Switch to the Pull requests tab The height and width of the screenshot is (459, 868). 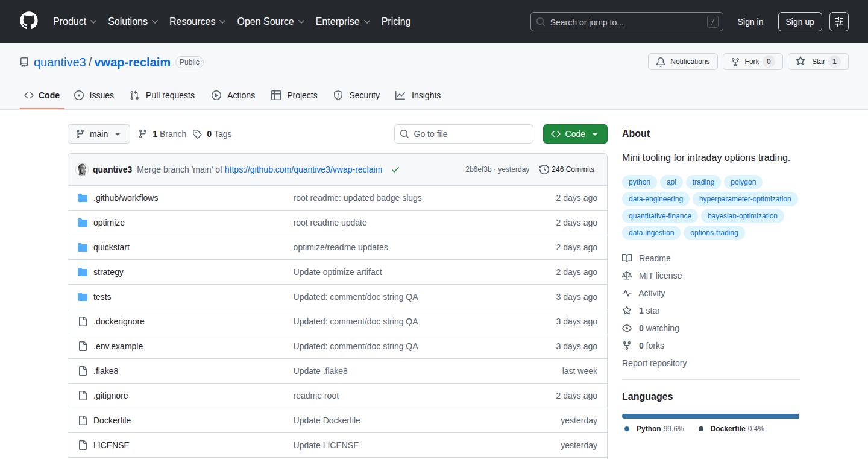(x=162, y=95)
